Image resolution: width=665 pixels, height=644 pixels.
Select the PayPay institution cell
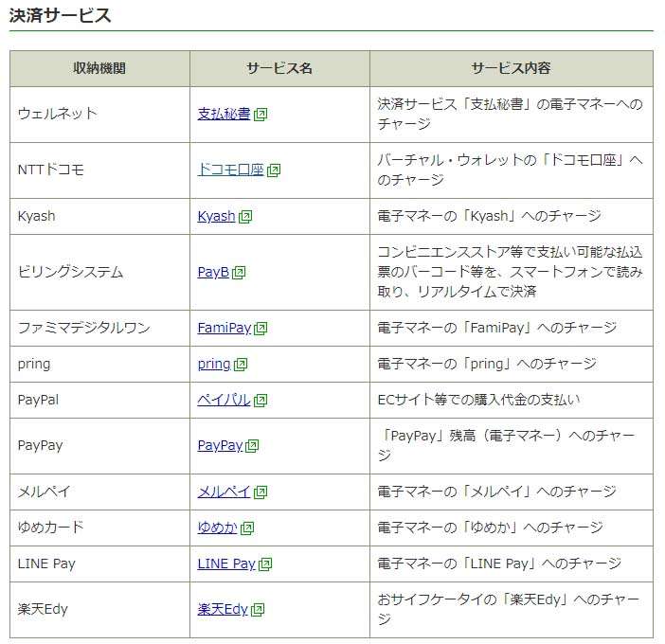(99, 446)
